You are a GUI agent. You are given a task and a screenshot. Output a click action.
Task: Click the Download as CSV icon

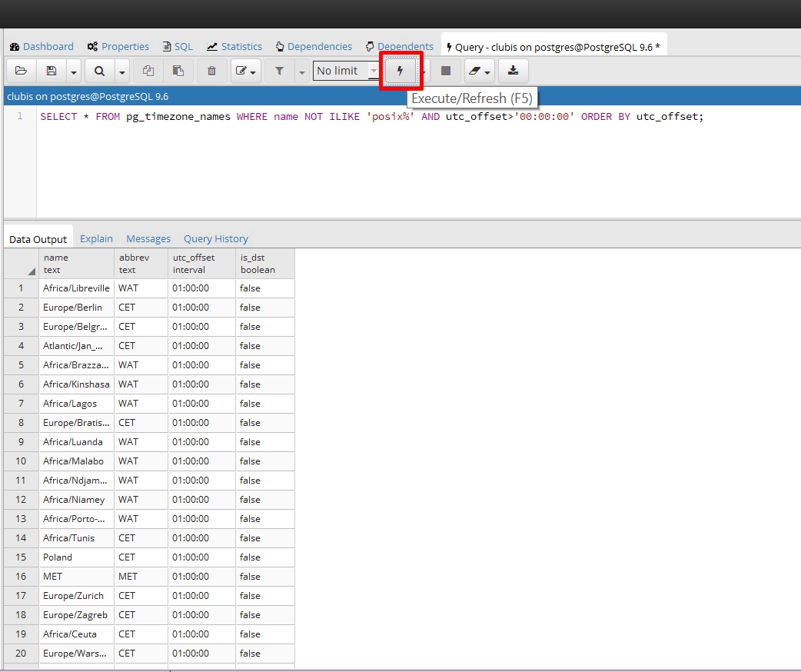[x=513, y=71]
